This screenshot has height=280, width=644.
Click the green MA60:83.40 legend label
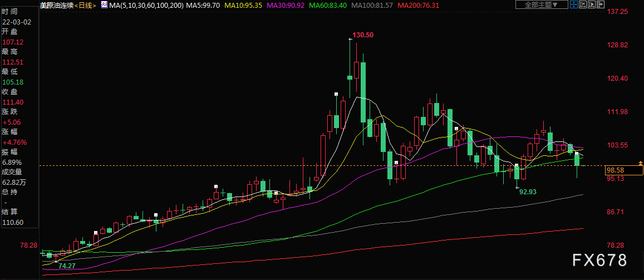coord(328,6)
